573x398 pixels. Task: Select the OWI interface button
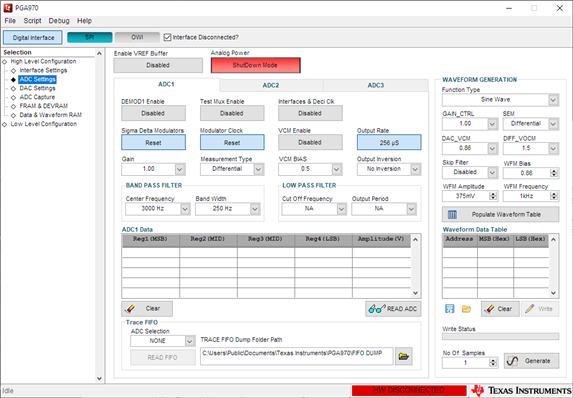(x=137, y=37)
